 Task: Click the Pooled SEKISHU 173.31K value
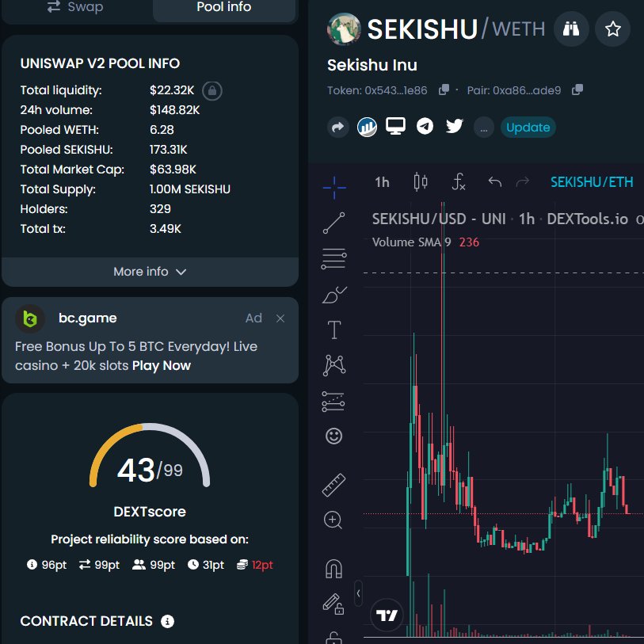[169, 150]
